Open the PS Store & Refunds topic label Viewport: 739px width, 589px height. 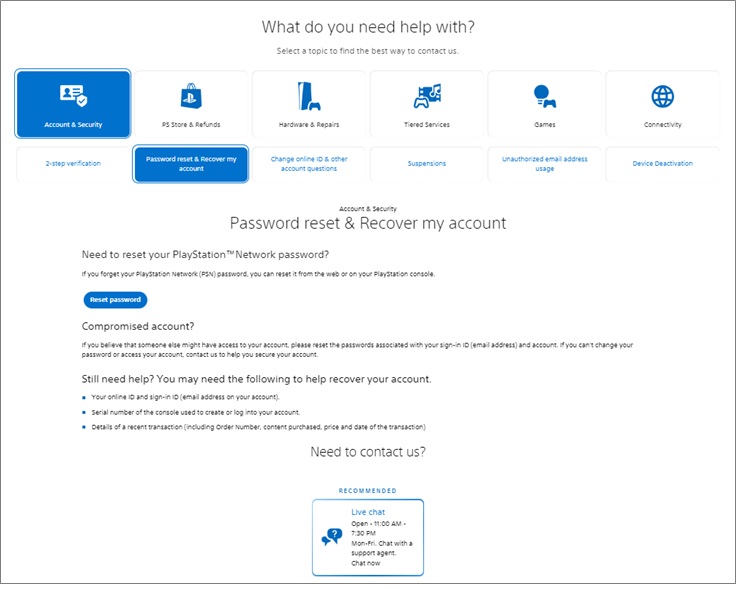click(191, 125)
